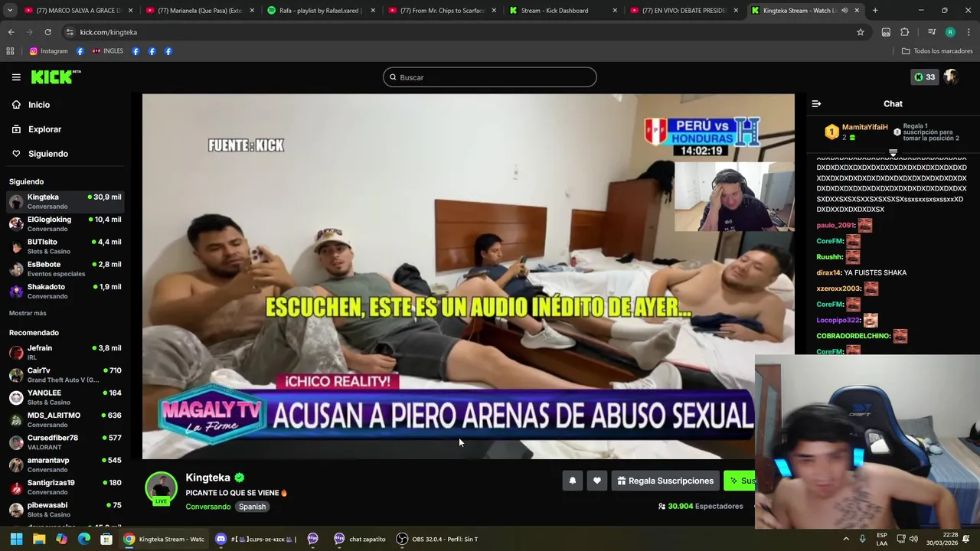980x551 pixels.
Task: Click the green KICK logo
Action: coord(56,77)
